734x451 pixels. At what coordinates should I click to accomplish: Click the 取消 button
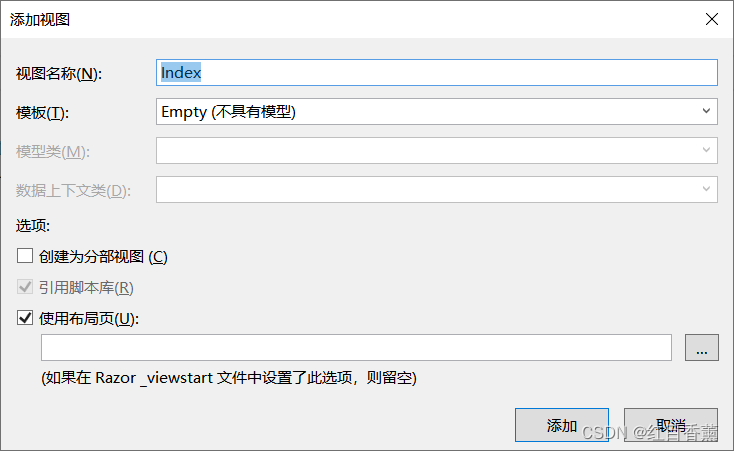click(x=670, y=425)
